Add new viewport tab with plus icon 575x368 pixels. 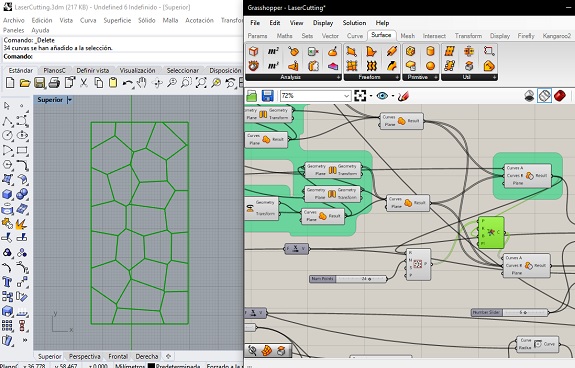point(168,356)
